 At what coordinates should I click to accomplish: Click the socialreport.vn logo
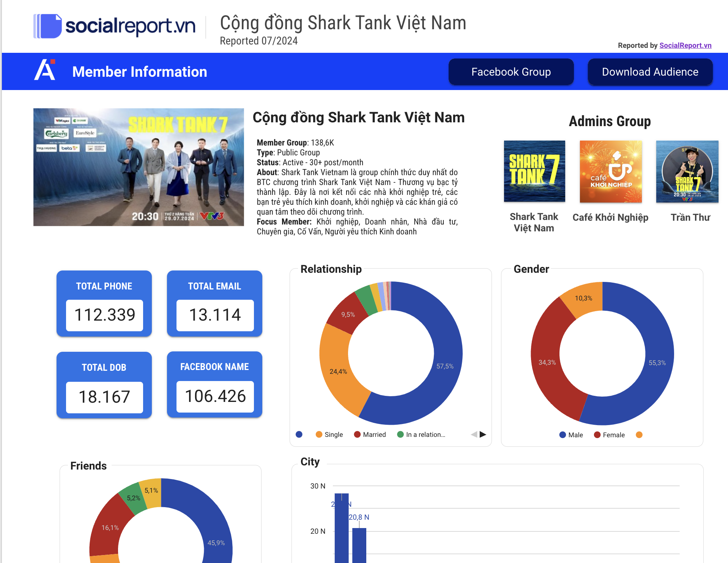[x=114, y=26]
